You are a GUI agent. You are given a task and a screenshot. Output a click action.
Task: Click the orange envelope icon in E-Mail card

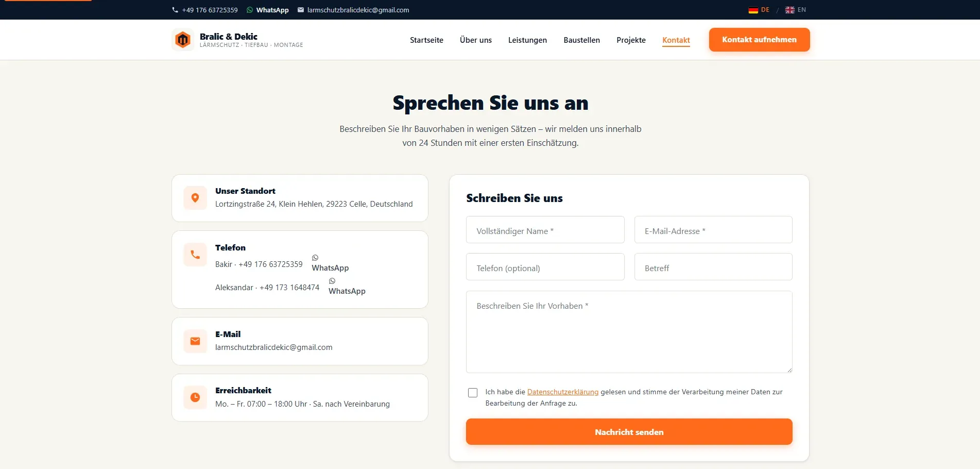[195, 341]
